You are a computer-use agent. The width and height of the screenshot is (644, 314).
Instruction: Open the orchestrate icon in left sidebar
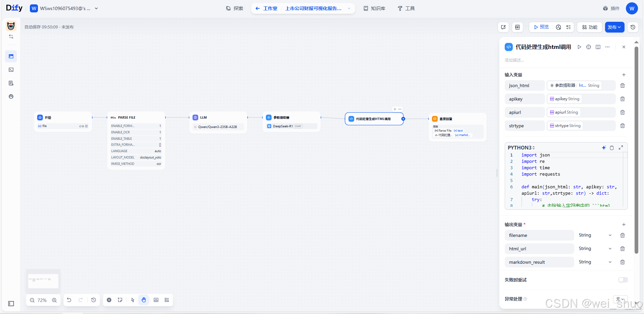pyautogui.click(x=11, y=56)
